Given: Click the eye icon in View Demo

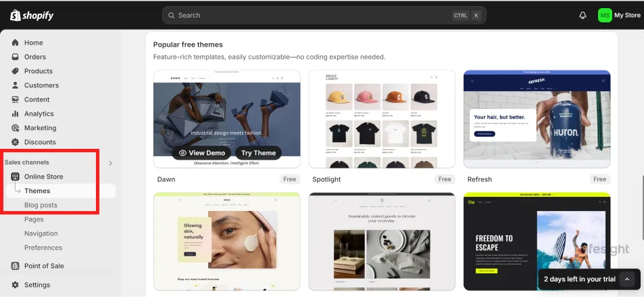Looking at the screenshot, I should click(x=182, y=153).
